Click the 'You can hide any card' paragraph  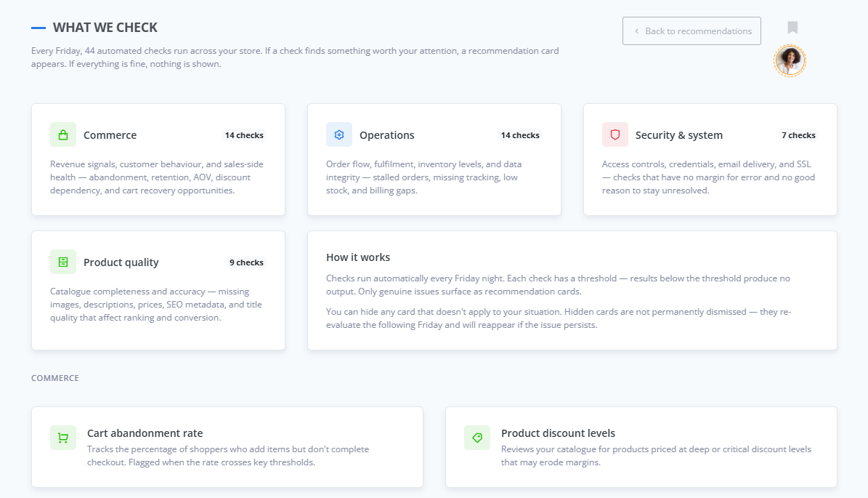(559, 318)
